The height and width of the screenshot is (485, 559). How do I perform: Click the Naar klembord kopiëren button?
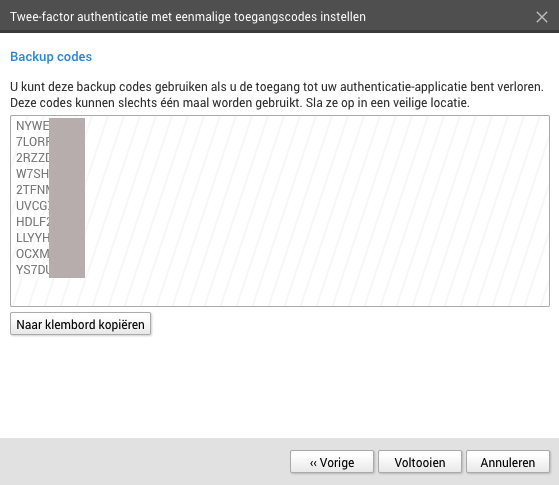(x=81, y=324)
